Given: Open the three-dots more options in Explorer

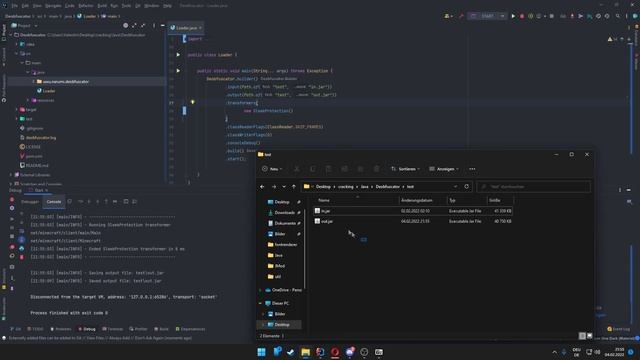Looking at the screenshot, I should [472, 169].
